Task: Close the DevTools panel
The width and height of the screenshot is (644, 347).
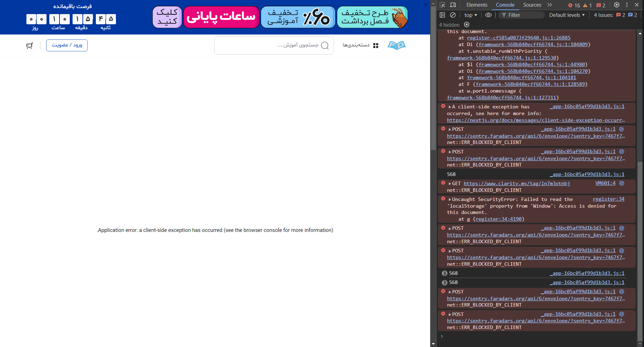Action: (637, 5)
